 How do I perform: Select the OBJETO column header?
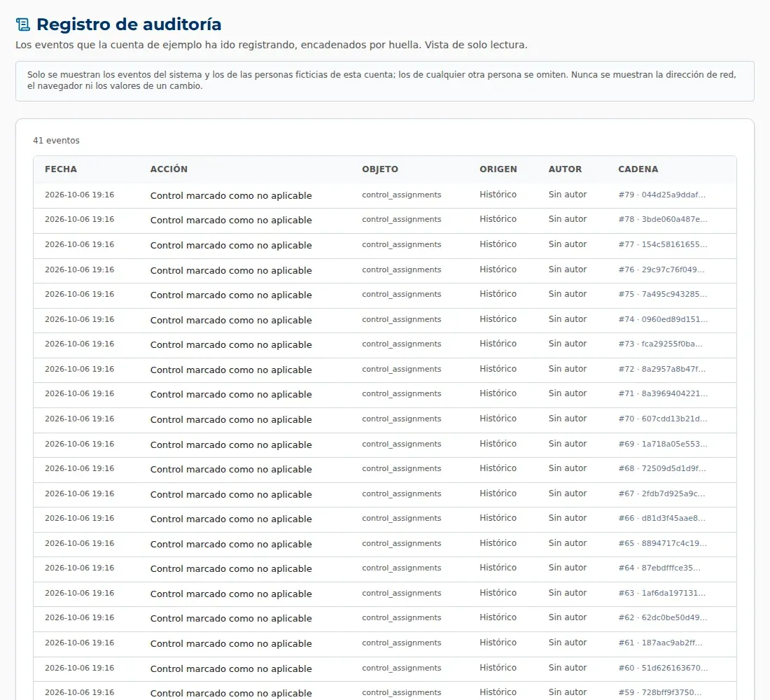click(x=380, y=169)
